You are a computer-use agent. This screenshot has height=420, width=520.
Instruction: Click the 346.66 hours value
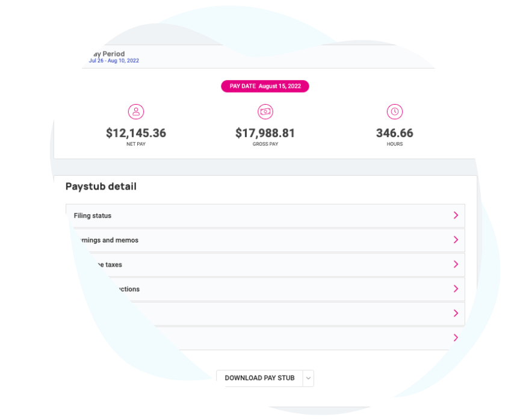click(395, 133)
